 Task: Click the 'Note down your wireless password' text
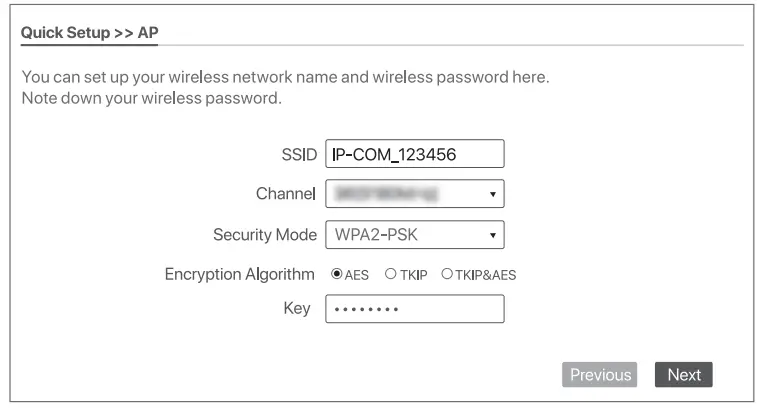point(151,99)
